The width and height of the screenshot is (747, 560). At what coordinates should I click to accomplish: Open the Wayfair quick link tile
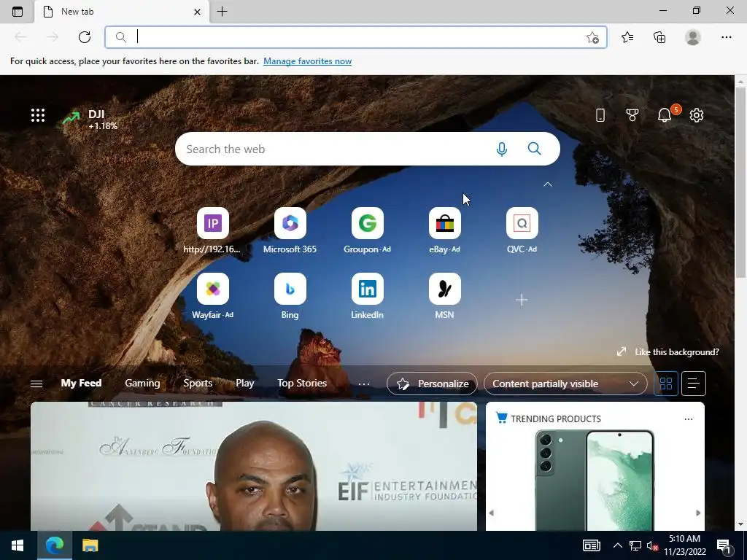click(x=212, y=296)
